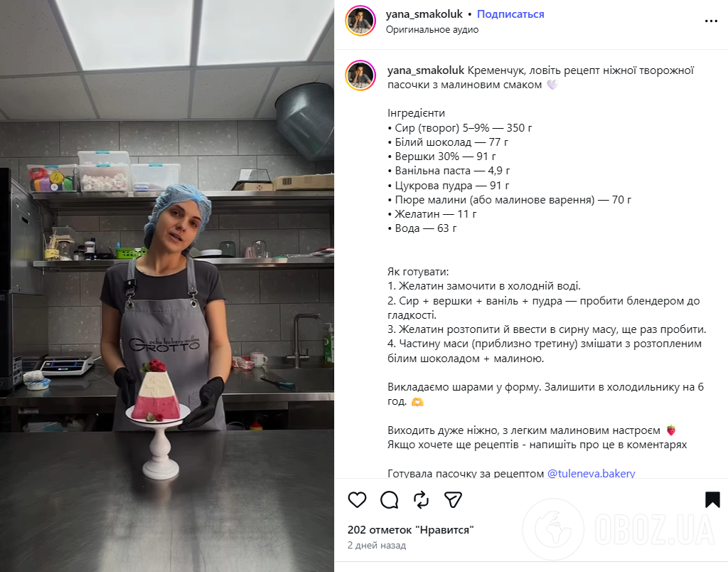
Task: Open yana_smakoluk username in the header
Action: (424, 14)
